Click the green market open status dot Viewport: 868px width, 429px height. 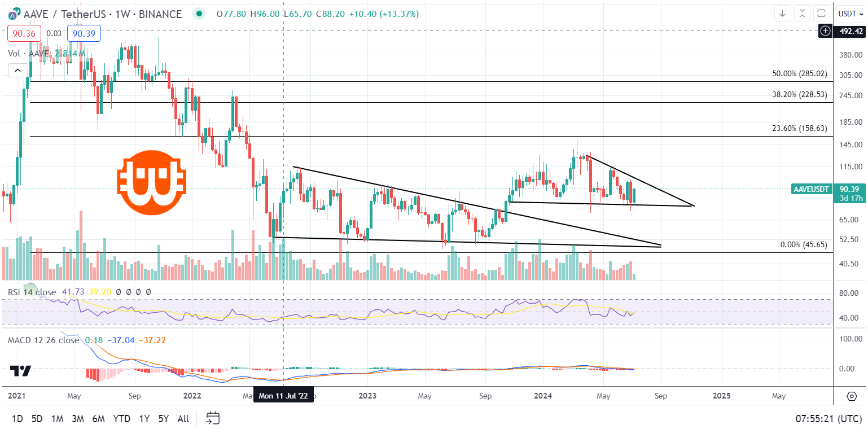[199, 14]
